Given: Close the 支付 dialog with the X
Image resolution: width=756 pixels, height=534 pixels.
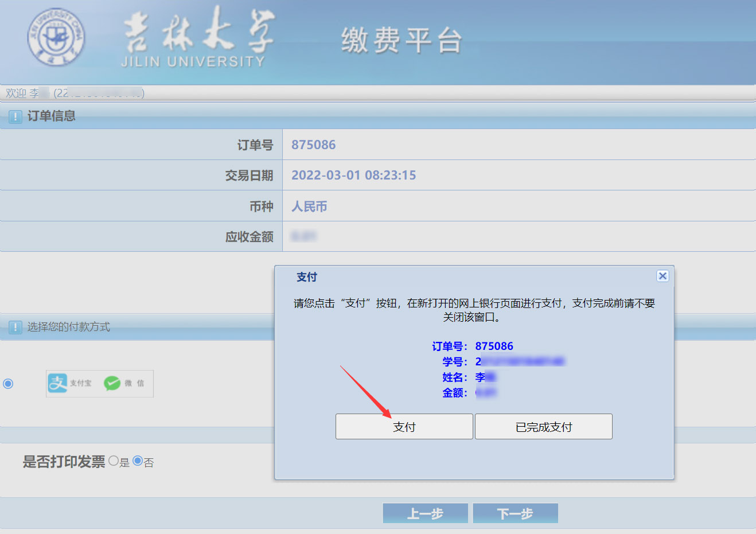Looking at the screenshot, I should tap(663, 276).
